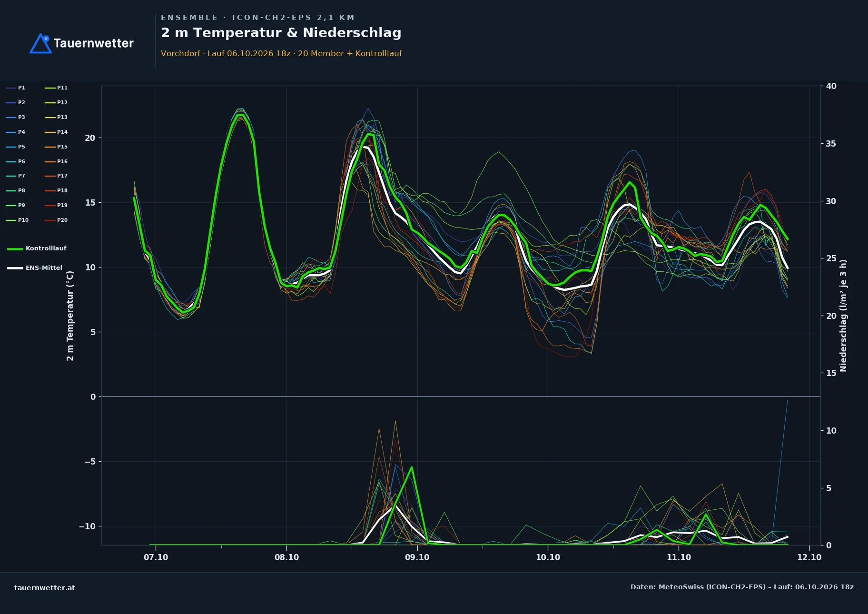Select the P2 legend entry
This screenshot has height=614, width=868.
(x=16, y=103)
